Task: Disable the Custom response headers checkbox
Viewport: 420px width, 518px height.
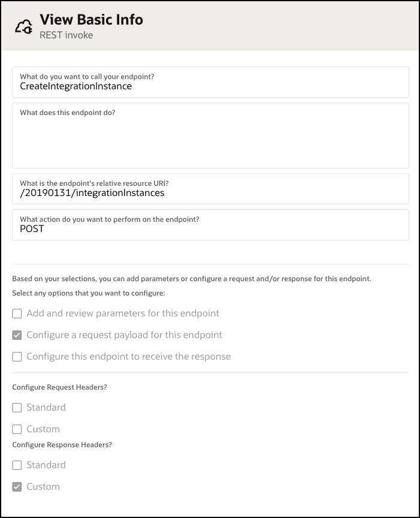Action: pos(18,486)
